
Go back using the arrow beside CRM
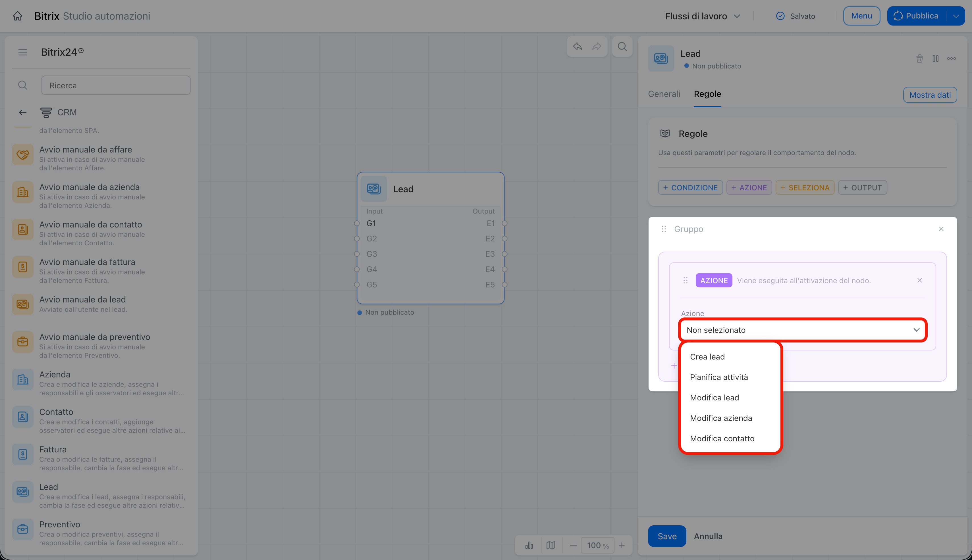[x=23, y=112]
